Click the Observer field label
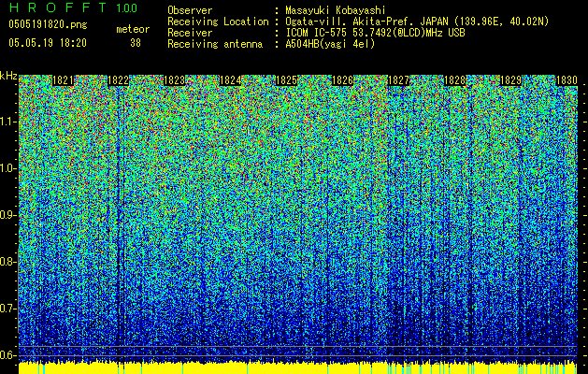Image resolution: width=588 pixels, height=374 pixels. [190, 10]
